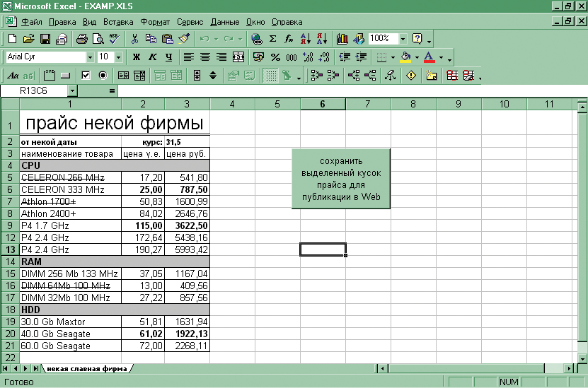Toggle bold Ж formatting
This screenshot has width=588, height=388.
pyautogui.click(x=136, y=57)
